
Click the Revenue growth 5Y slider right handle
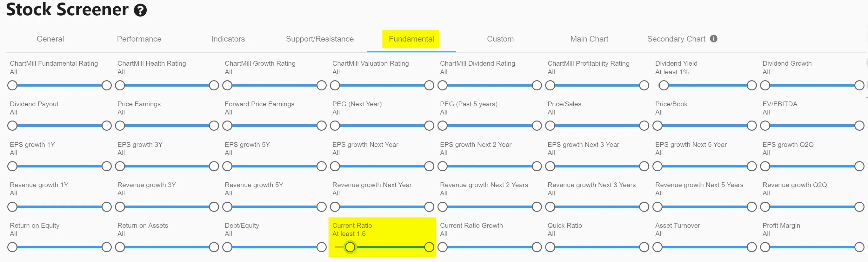coord(322,207)
